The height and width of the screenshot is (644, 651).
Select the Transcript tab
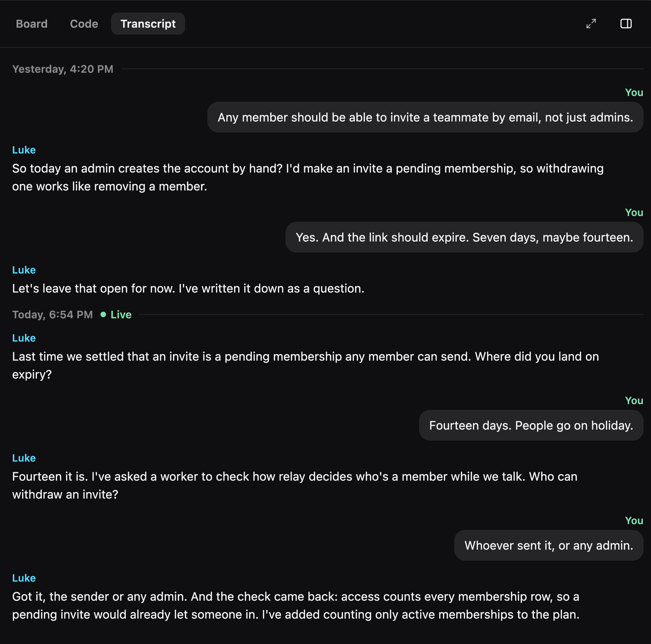tap(148, 24)
